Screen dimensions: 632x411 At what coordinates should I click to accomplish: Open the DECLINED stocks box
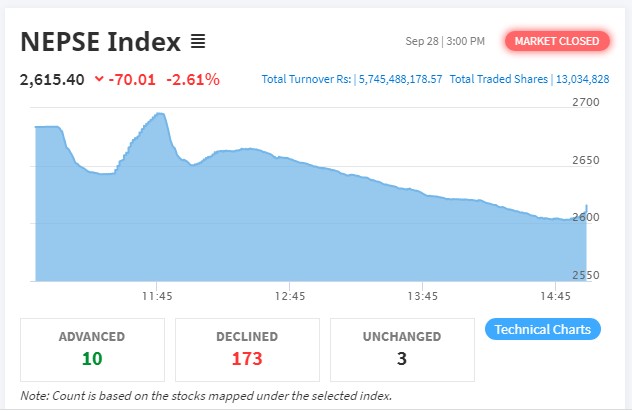point(247,347)
